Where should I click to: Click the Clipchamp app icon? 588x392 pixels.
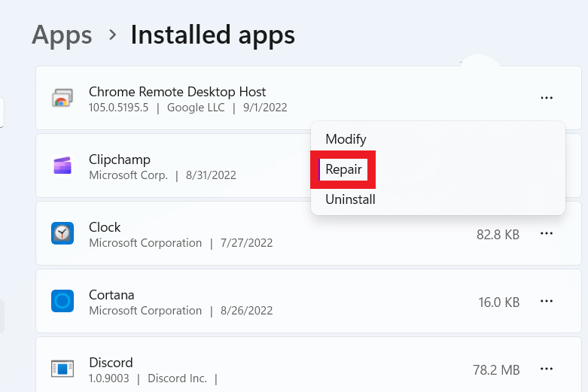(x=62, y=166)
